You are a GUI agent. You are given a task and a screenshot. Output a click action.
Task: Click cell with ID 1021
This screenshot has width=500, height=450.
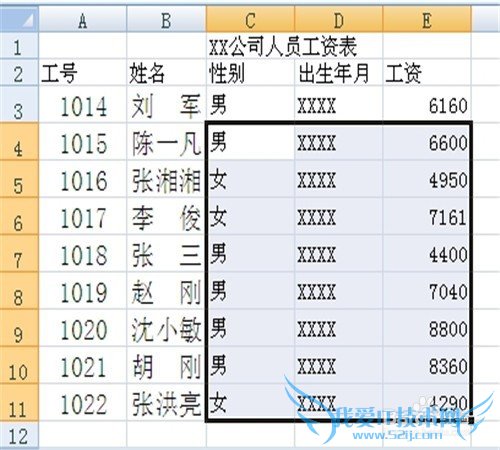click(83, 365)
